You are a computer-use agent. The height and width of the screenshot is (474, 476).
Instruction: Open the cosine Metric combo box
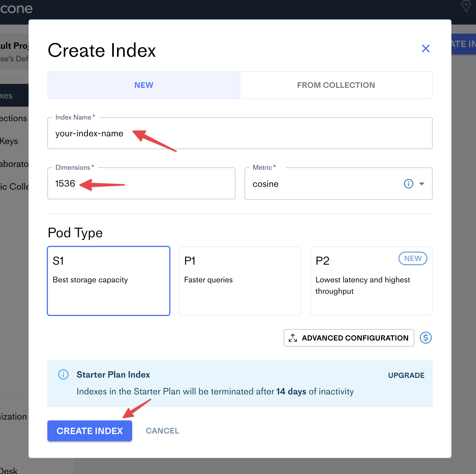pyautogui.click(x=322, y=184)
